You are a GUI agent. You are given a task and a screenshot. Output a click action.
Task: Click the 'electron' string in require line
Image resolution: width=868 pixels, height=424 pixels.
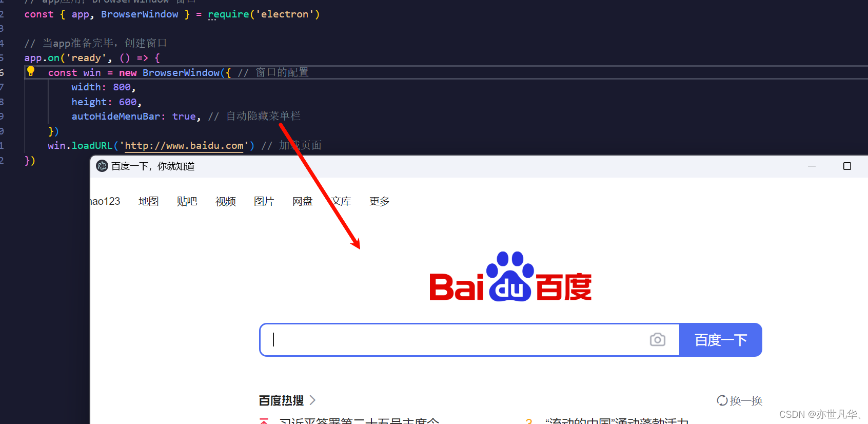(x=285, y=14)
